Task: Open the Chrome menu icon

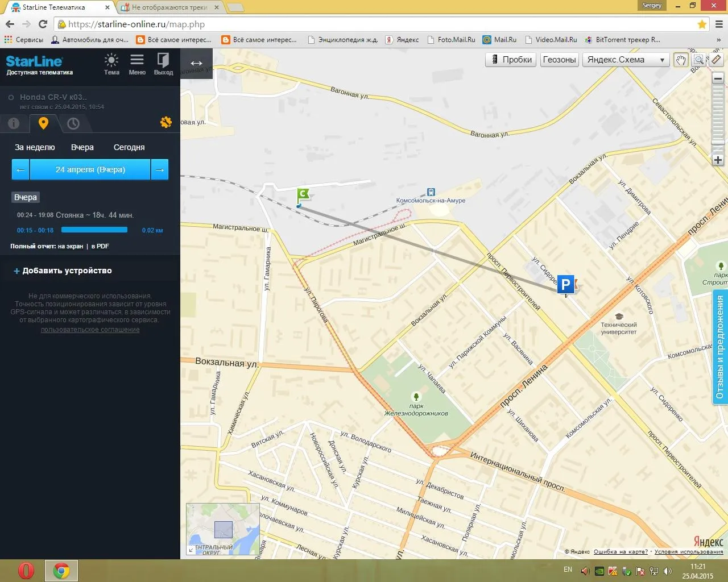Action: [719, 24]
